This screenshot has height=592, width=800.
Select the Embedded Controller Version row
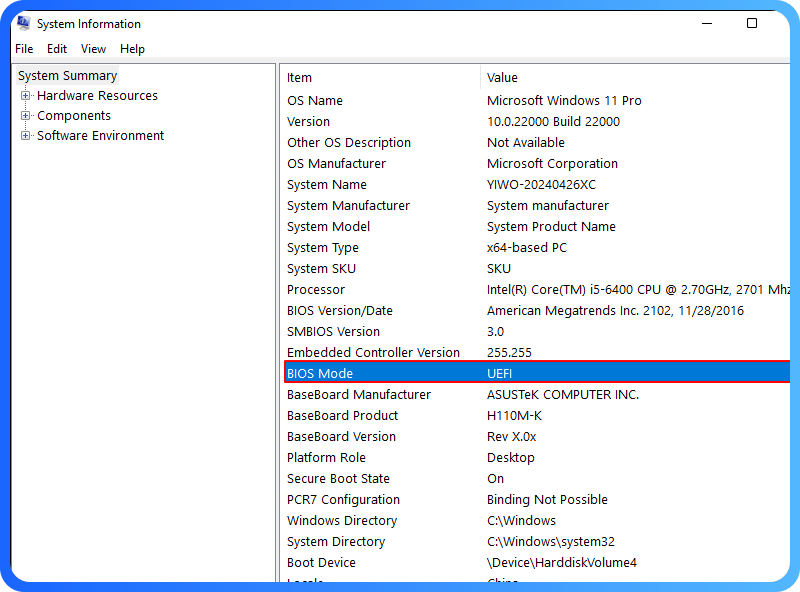(537, 352)
